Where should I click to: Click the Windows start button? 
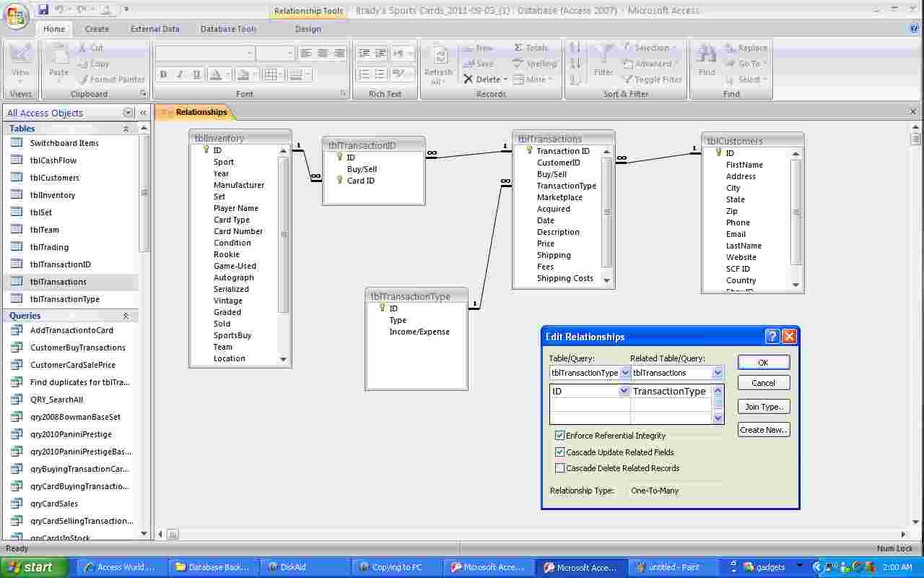[35, 567]
